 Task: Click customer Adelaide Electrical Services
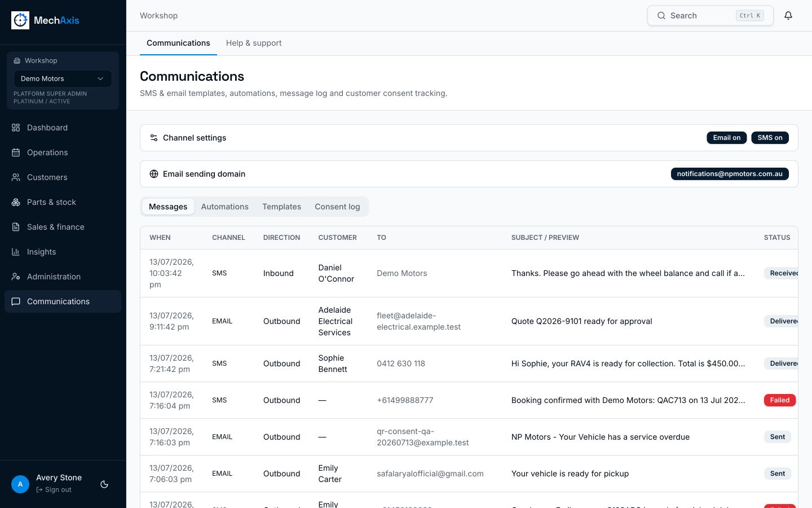point(336,321)
